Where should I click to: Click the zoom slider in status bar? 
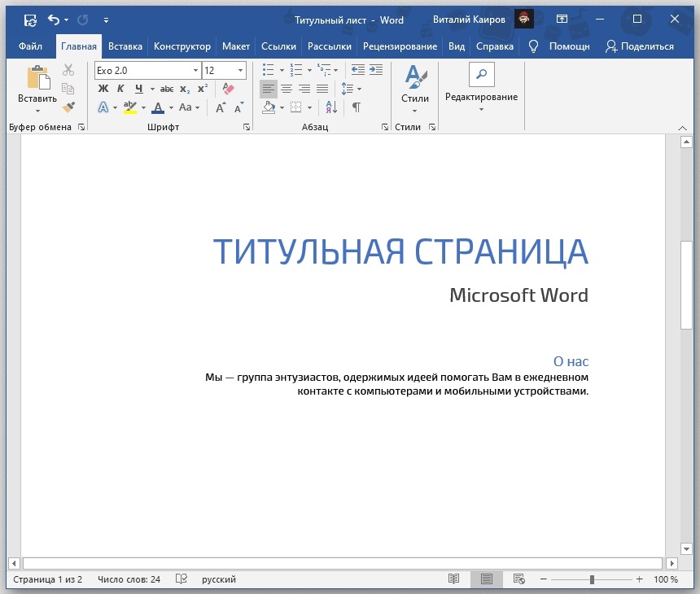point(592,579)
